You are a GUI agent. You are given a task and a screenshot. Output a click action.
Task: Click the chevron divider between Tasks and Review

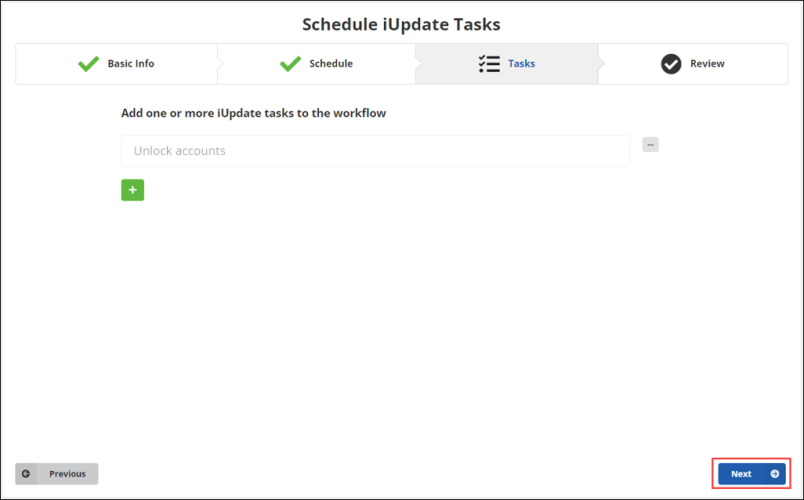602,64
